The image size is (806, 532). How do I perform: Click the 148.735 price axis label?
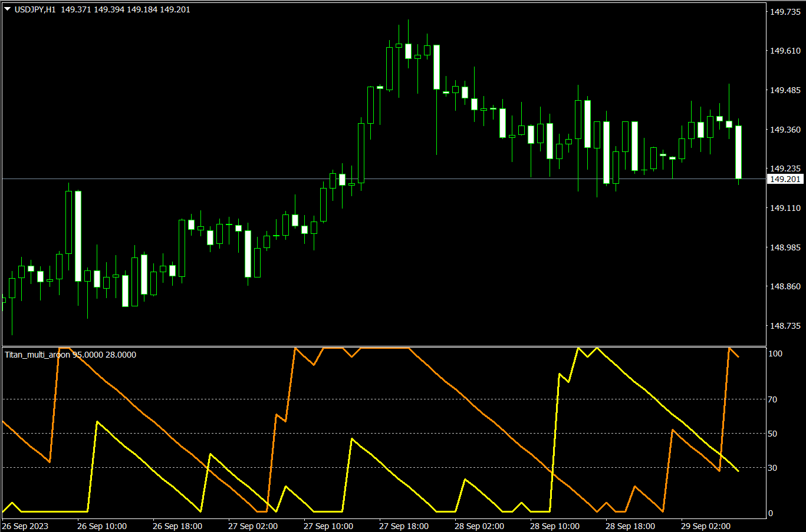pyautogui.click(x=784, y=325)
